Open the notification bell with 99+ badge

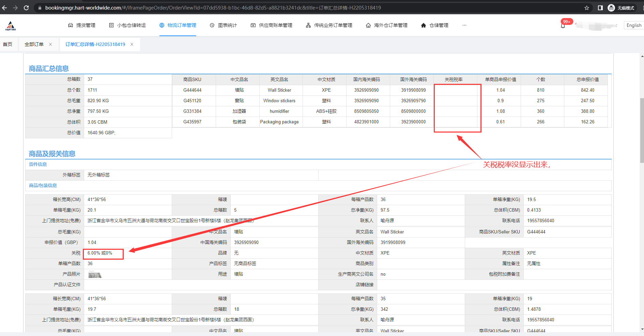[563, 26]
